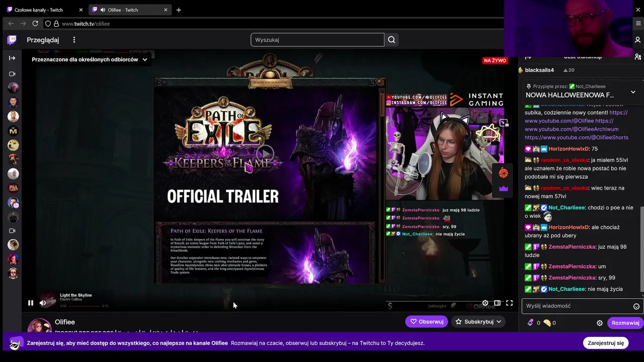Open Olifiee's channel avatar below the video
The image size is (644, 362).
39,326
